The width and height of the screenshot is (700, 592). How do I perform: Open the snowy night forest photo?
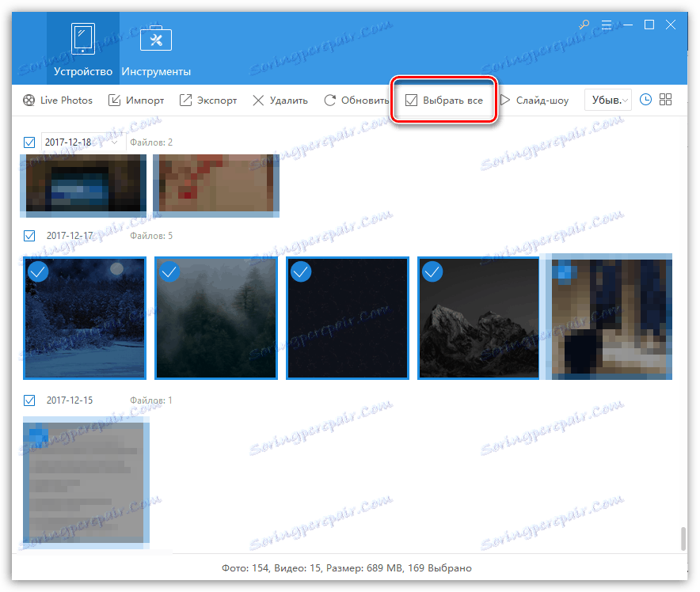coord(85,318)
